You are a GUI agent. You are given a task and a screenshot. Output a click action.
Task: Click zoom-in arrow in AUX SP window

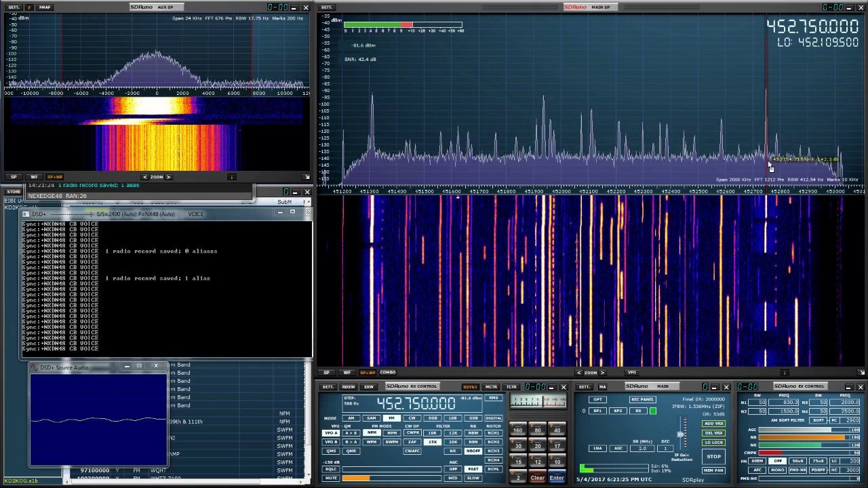(x=169, y=177)
